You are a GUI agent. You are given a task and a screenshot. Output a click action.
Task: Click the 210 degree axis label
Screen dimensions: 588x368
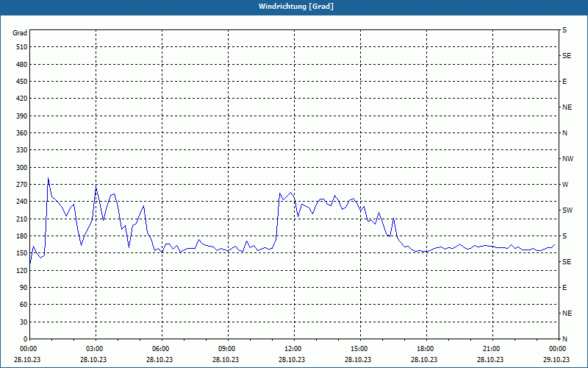(22, 219)
